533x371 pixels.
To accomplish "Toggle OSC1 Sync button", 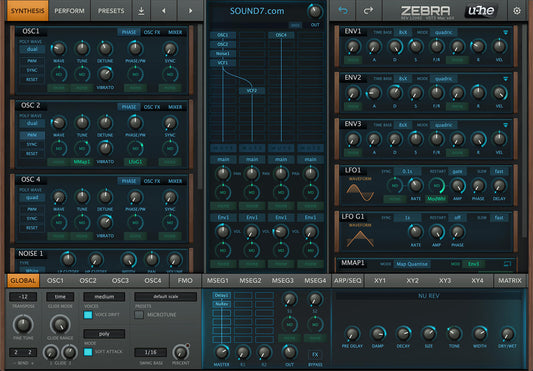I will pos(32,70).
